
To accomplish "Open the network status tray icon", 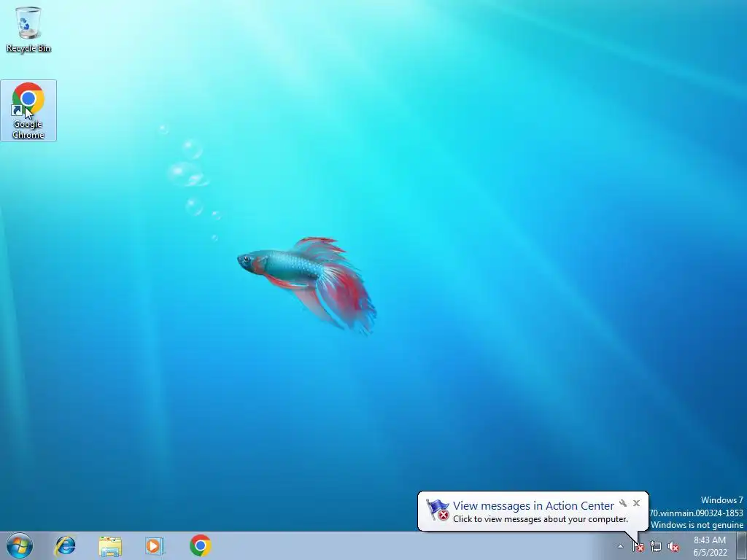I will click(x=656, y=547).
